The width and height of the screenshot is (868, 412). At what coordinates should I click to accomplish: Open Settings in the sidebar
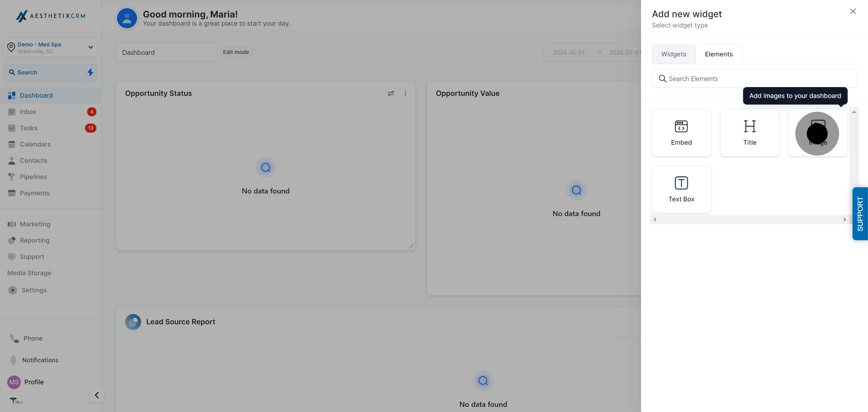click(x=51, y=290)
